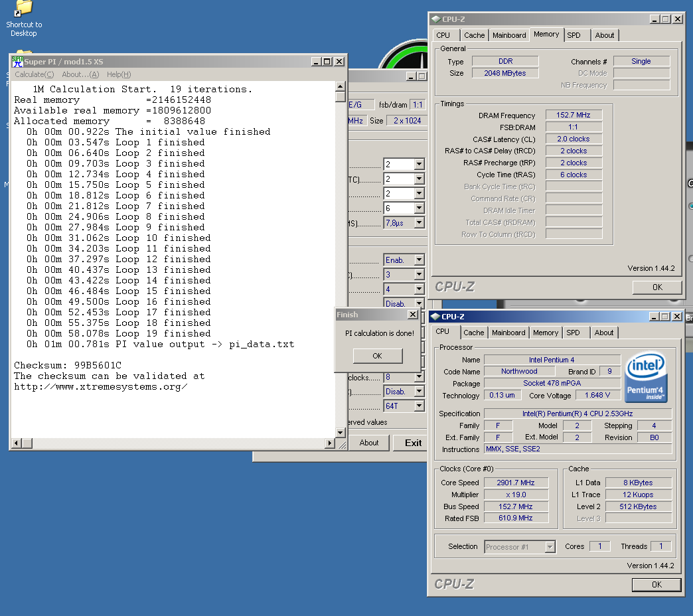Expand the timing dropdown showing 6
Viewport: 693px width, 616px height.
pos(419,208)
